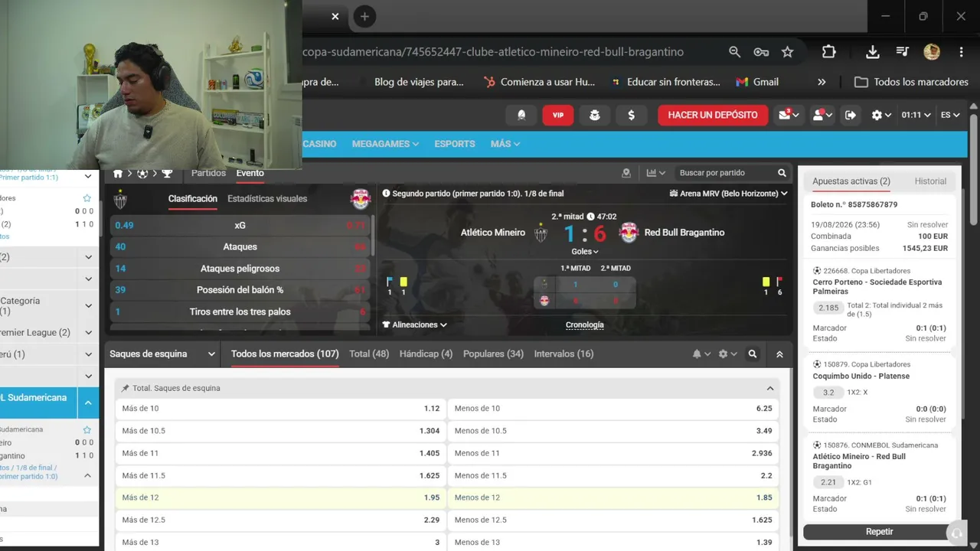980x551 pixels.
Task: Click the markets search magnifier icon
Action: coord(753,354)
